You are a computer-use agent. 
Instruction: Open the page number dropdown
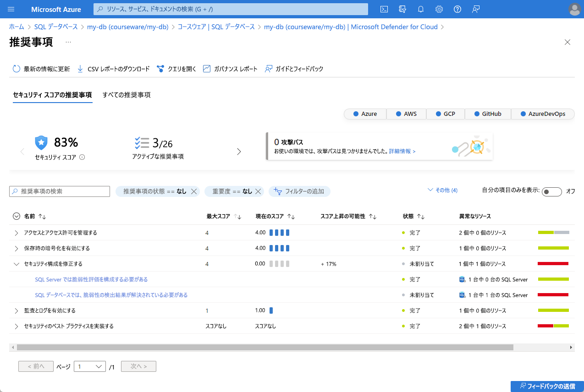[90, 366]
